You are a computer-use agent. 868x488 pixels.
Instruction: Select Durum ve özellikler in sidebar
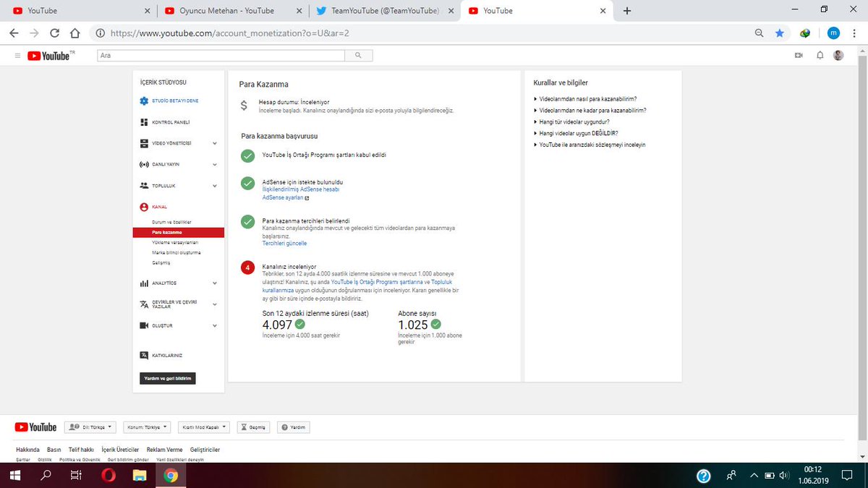point(171,221)
